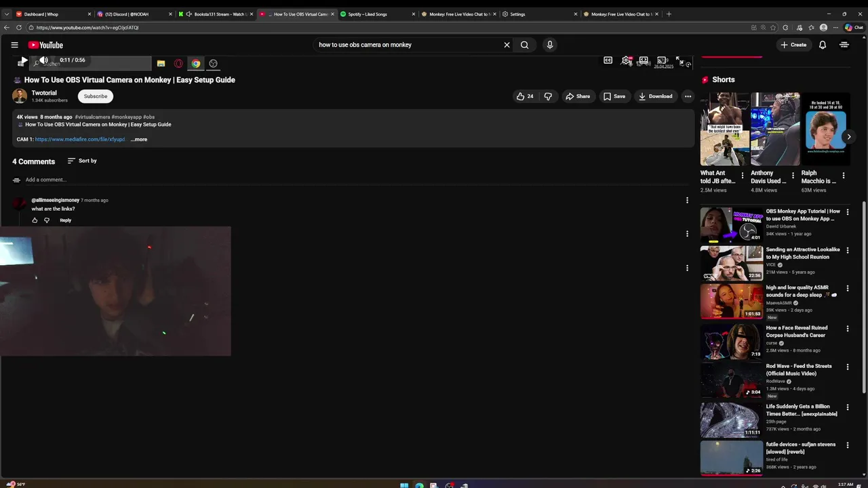
Task: Open options menu for first comment
Action: pos(687,200)
